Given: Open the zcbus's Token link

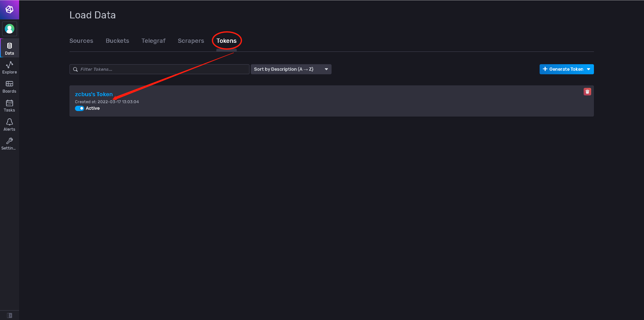Looking at the screenshot, I should (94, 94).
